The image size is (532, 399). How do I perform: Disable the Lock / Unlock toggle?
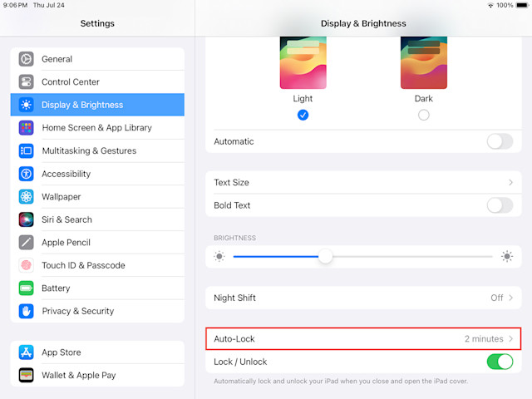[x=500, y=362]
